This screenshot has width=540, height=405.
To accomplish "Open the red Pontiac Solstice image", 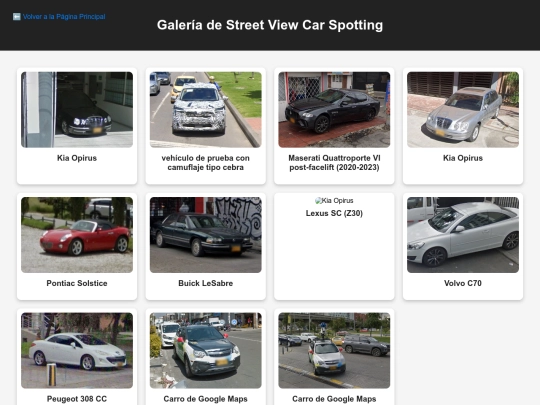I will (x=77, y=235).
